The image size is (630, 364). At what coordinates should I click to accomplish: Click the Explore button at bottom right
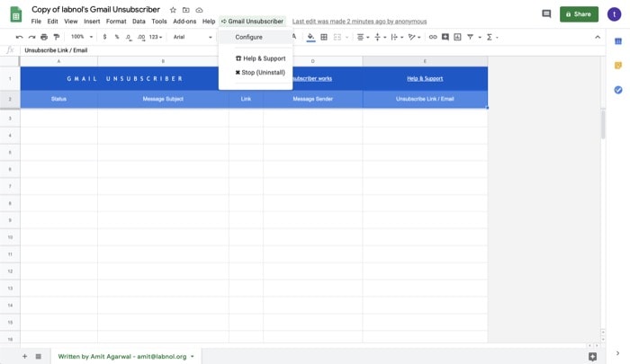[x=592, y=357]
